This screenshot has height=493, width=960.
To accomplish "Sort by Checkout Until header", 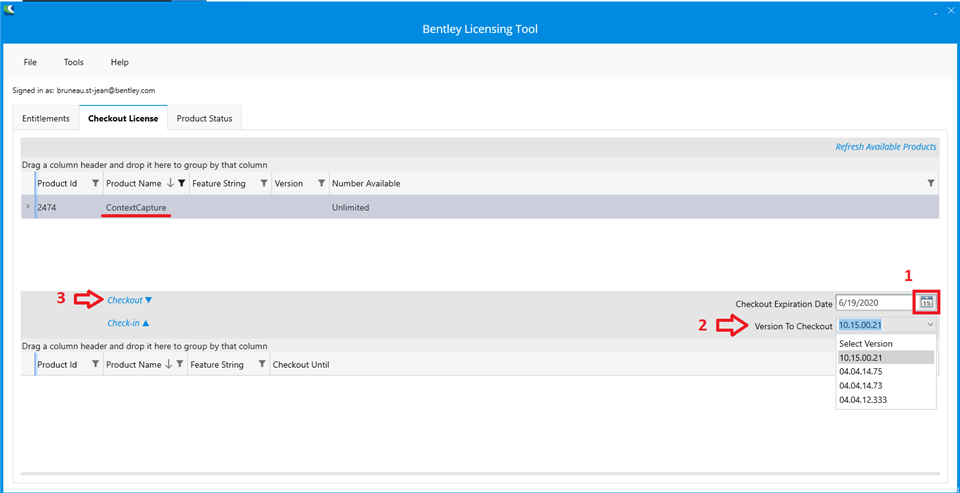I will [301, 365].
